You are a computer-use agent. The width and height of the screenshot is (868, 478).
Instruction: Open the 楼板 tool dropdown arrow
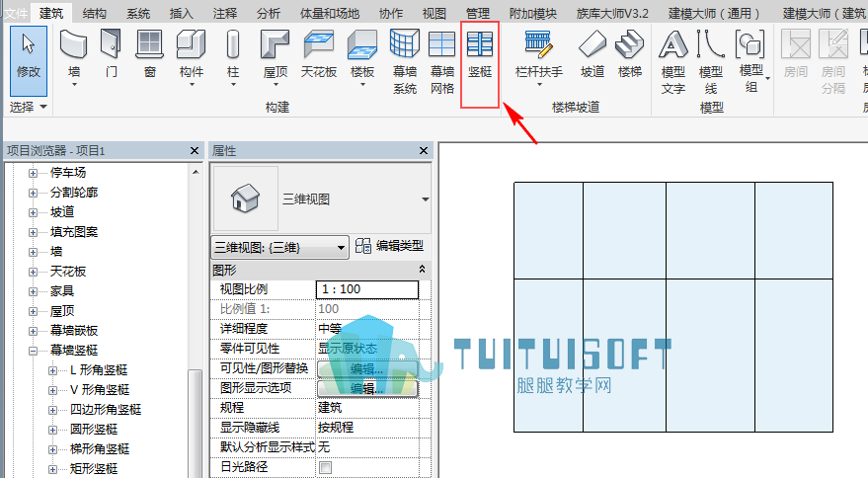pyautogui.click(x=362, y=85)
